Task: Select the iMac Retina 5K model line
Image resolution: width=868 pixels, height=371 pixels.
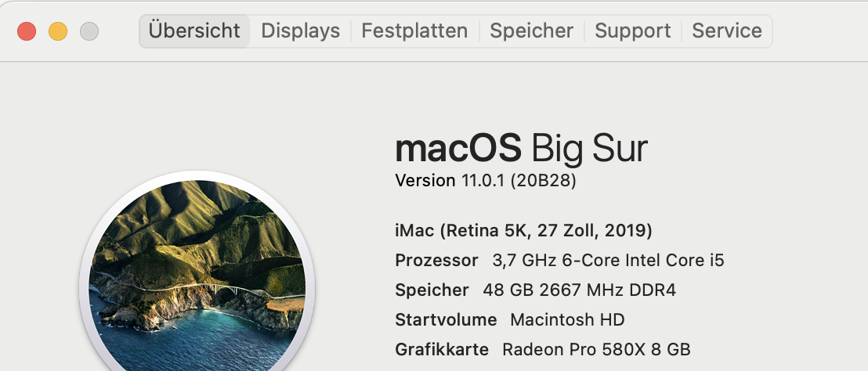Action: [x=523, y=231]
